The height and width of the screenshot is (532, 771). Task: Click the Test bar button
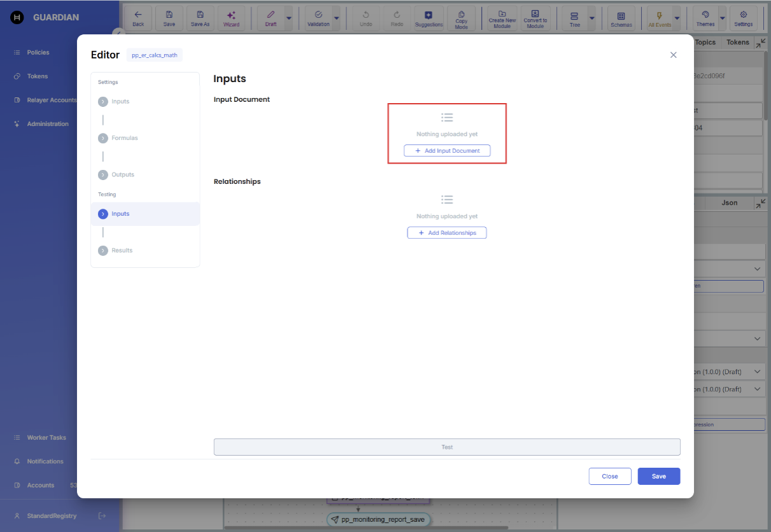point(447,447)
